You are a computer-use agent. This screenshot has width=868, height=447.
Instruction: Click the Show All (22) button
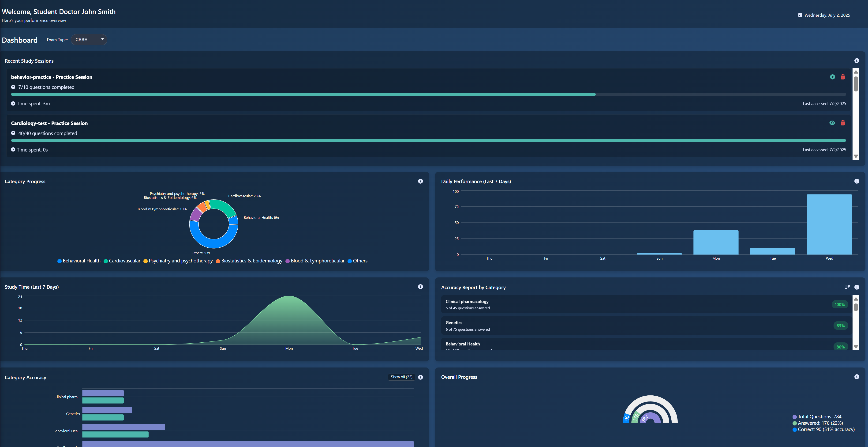(x=401, y=377)
